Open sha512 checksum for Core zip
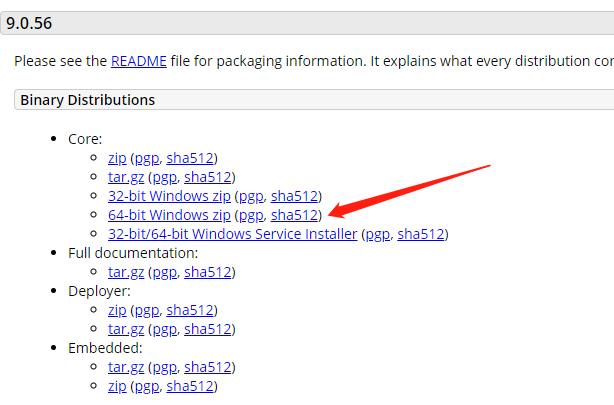The width and height of the screenshot is (614, 405). (190, 158)
